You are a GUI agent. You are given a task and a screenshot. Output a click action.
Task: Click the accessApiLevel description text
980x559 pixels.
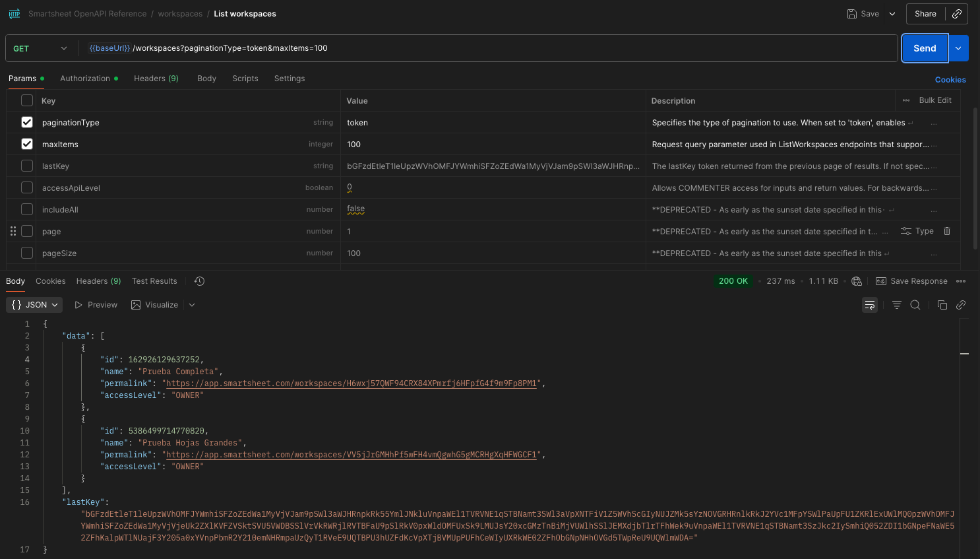[x=790, y=188]
